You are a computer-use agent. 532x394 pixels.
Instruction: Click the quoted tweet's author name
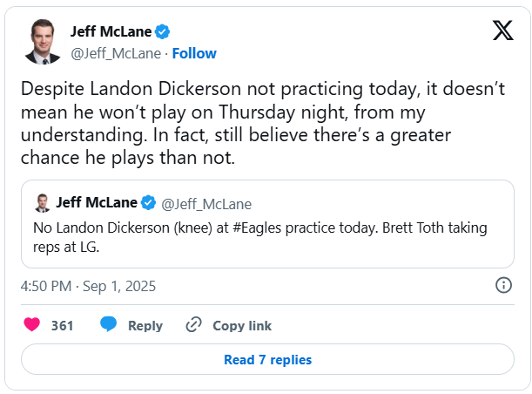(97, 203)
